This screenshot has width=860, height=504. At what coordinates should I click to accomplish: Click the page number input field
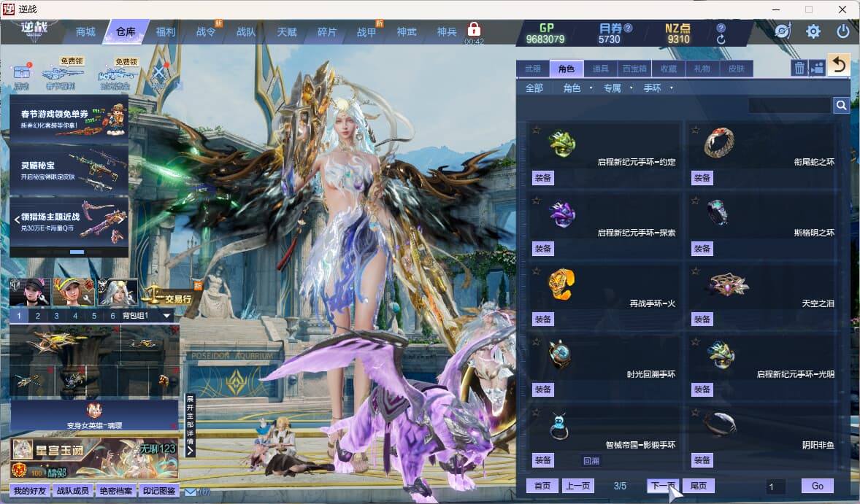point(776,486)
